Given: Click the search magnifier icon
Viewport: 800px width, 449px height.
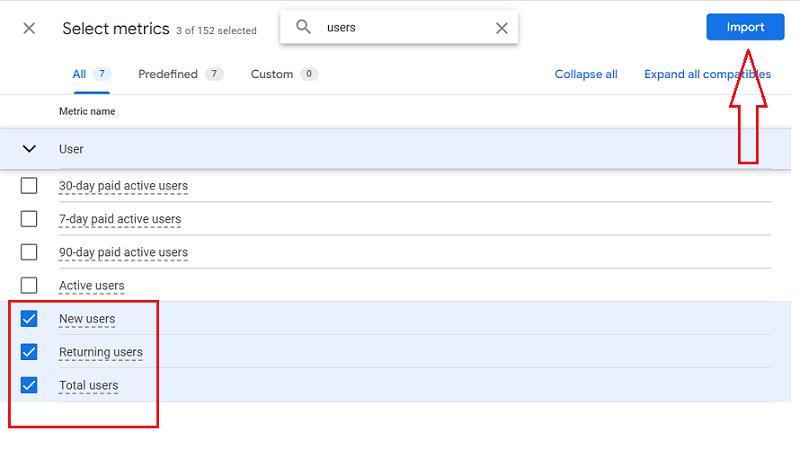Looking at the screenshot, I should click(x=303, y=27).
